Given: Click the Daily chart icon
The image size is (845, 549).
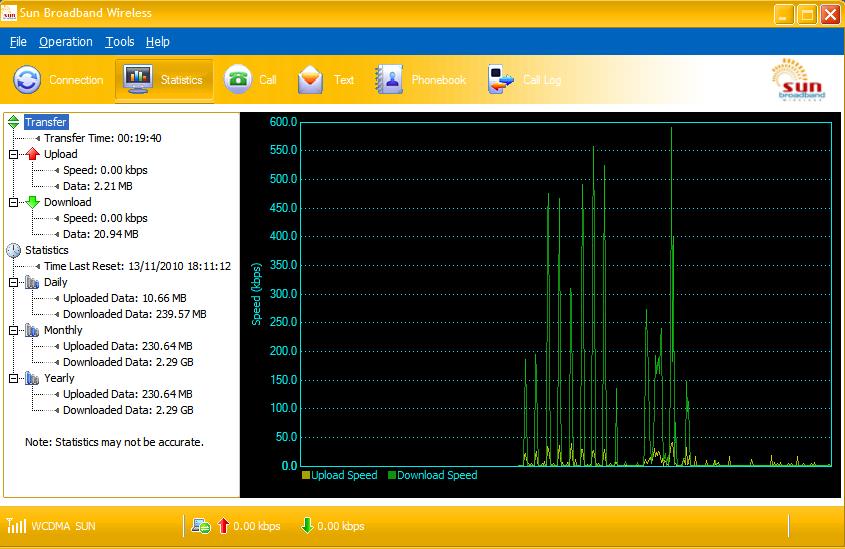Looking at the screenshot, I should [x=32, y=282].
